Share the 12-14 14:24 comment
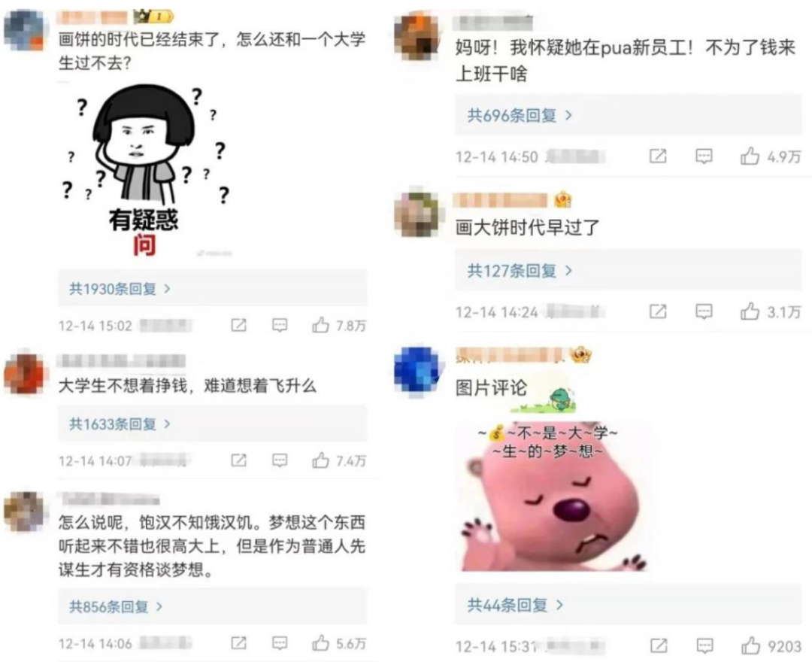The image size is (812, 668). 658,311
